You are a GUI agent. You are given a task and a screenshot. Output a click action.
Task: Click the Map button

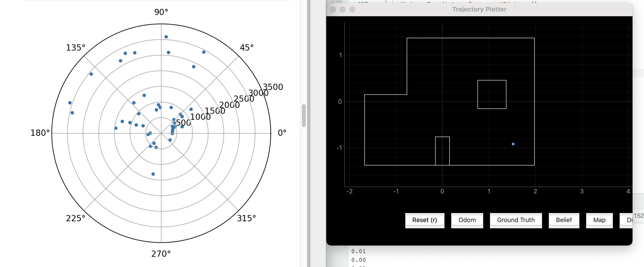point(599,220)
